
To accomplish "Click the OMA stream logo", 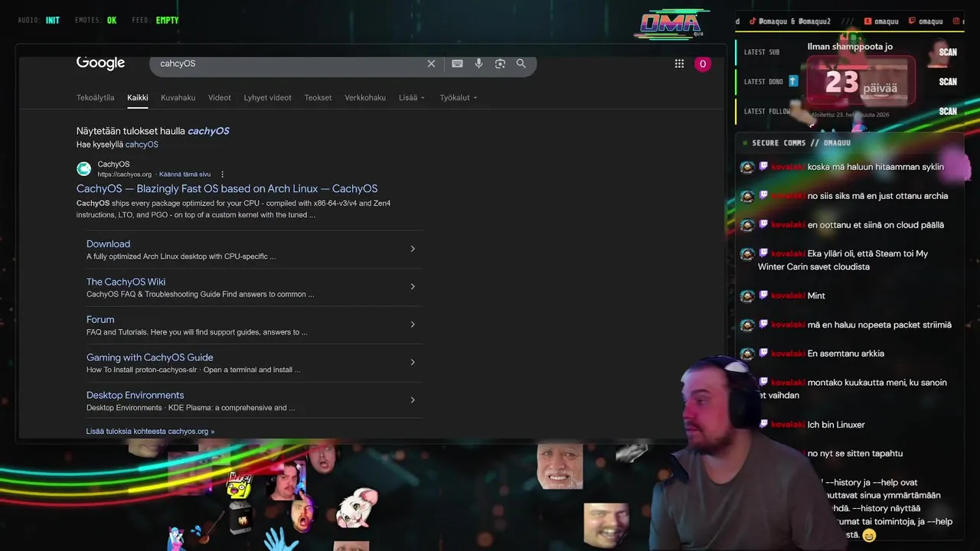I will coord(671,24).
